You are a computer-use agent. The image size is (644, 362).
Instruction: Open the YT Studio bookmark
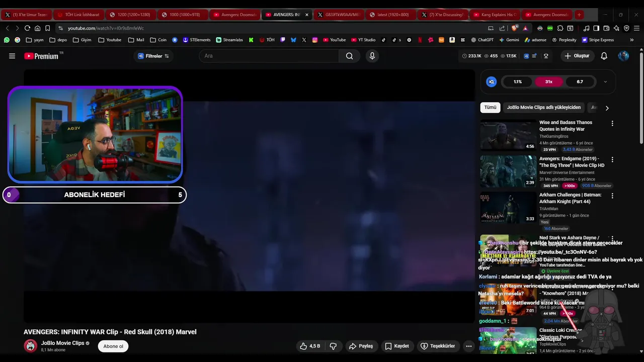(363, 40)
